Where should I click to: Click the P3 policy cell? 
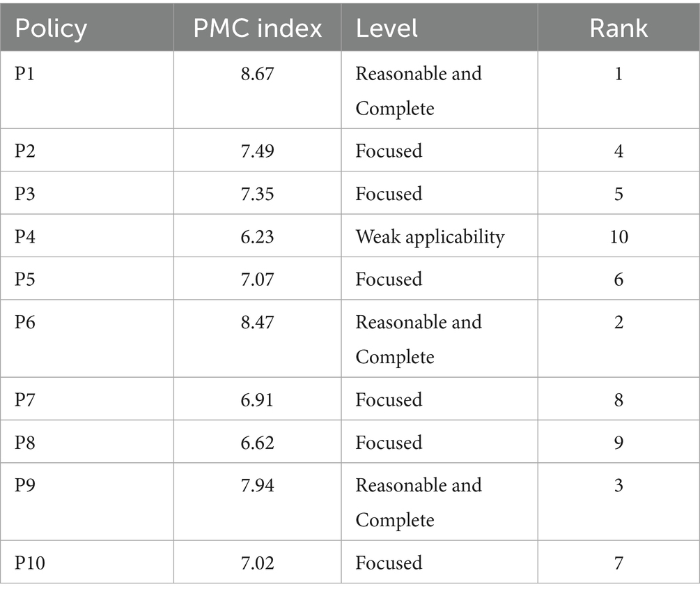[26, 194]
